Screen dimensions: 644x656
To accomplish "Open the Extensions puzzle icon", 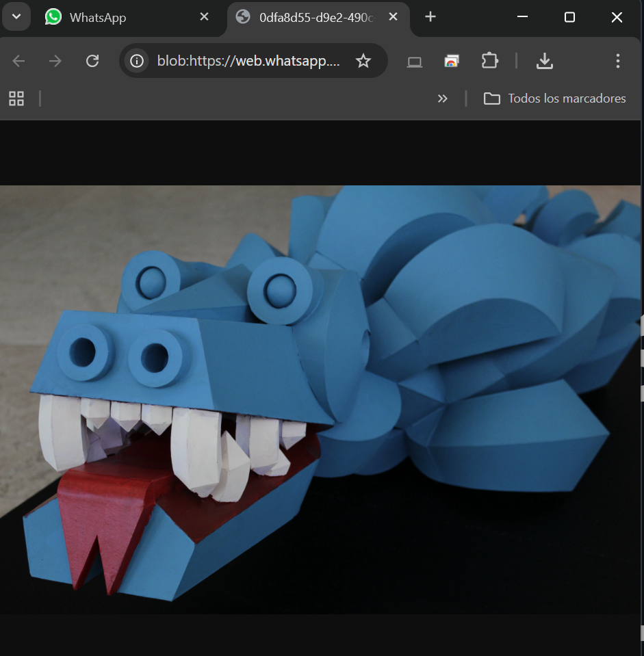I will [490, 62].
